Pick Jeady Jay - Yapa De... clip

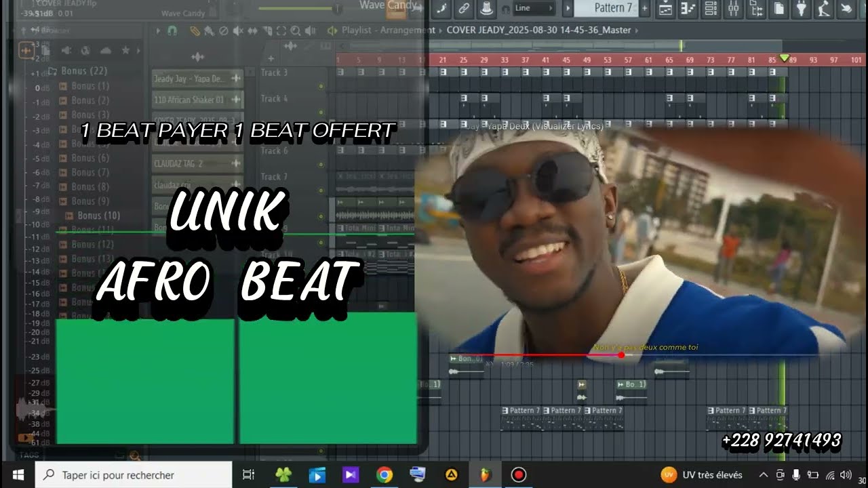(197, 79)
